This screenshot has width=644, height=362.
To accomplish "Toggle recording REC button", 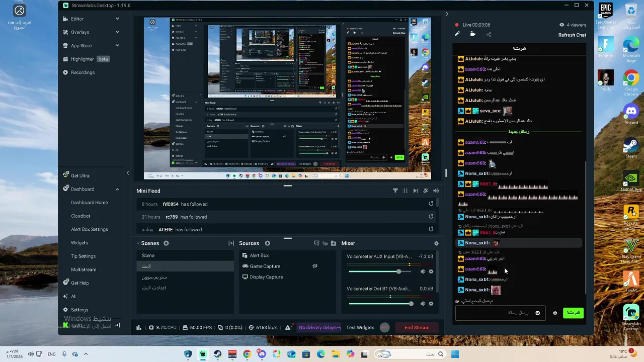I will [x=384, y=327].
